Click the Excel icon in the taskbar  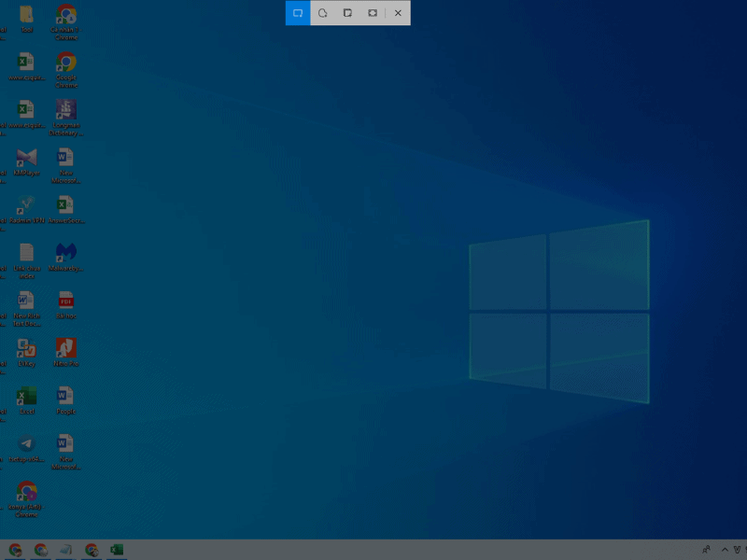point(117,550)
